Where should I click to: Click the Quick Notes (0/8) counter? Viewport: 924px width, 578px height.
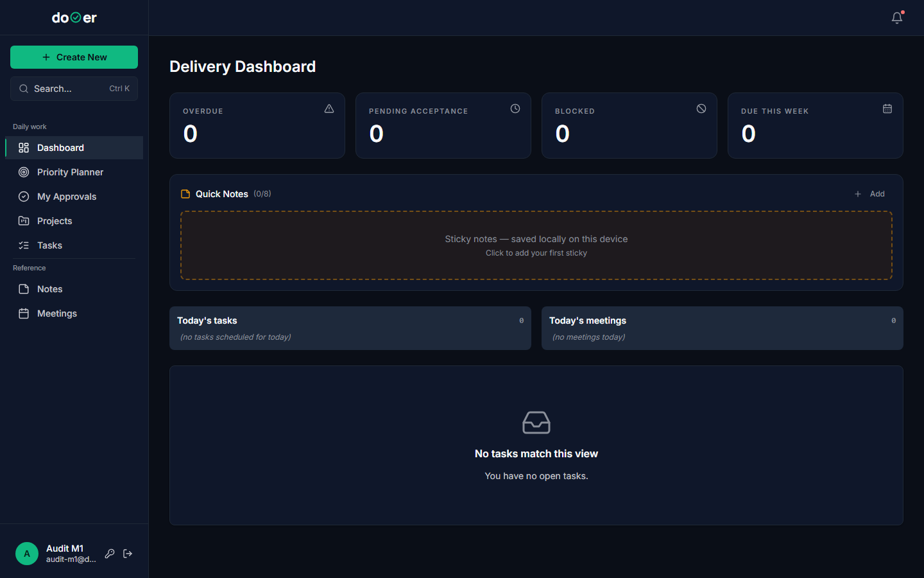pos(262,194)
